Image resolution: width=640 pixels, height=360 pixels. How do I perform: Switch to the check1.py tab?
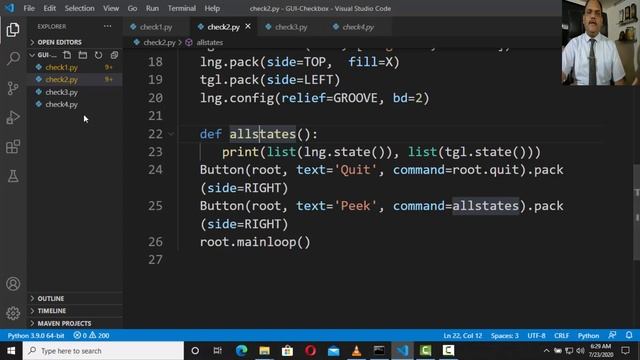156,27
